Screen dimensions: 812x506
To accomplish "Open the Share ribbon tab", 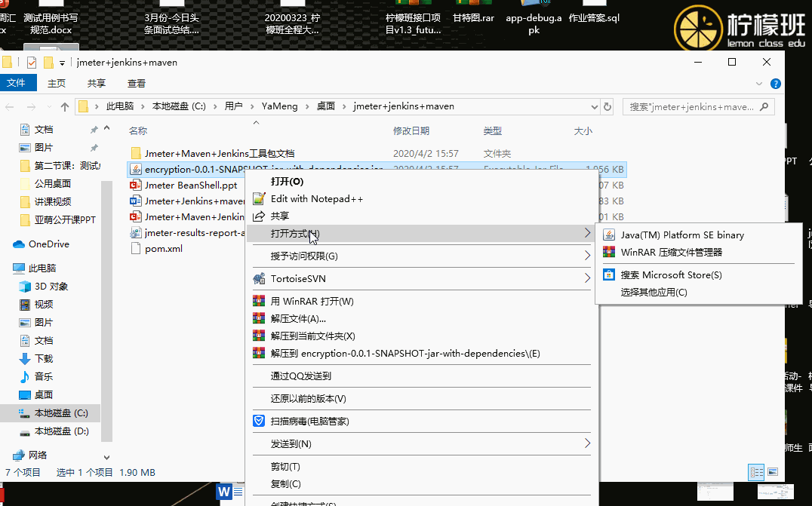I will pos(96,84).
